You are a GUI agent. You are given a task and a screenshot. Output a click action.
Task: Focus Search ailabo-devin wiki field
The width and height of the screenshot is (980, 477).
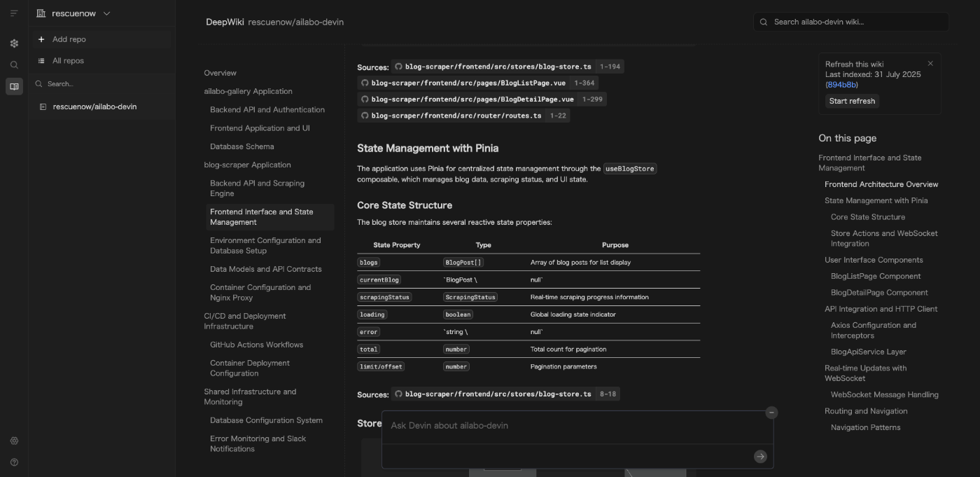point(850,22)
